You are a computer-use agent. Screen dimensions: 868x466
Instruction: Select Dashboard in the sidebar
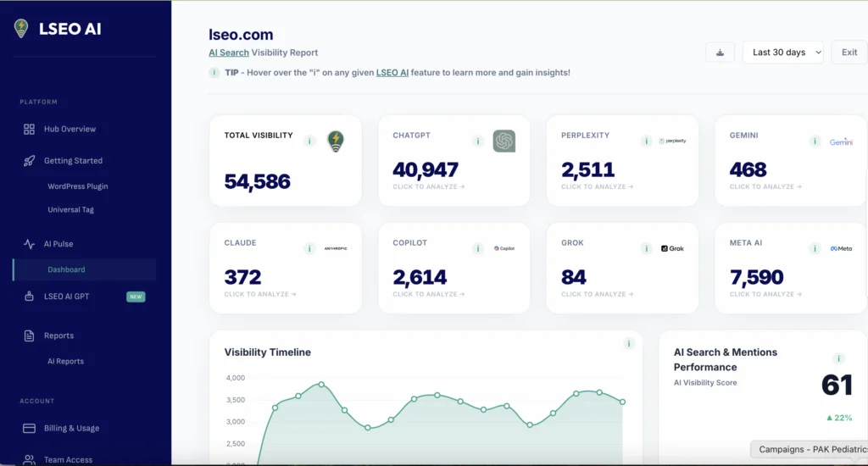66,269
